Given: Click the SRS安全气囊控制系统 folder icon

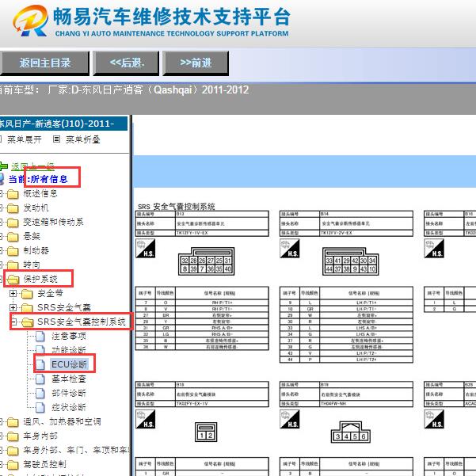Looking at the screenshot, I should (x=27, y=322).
